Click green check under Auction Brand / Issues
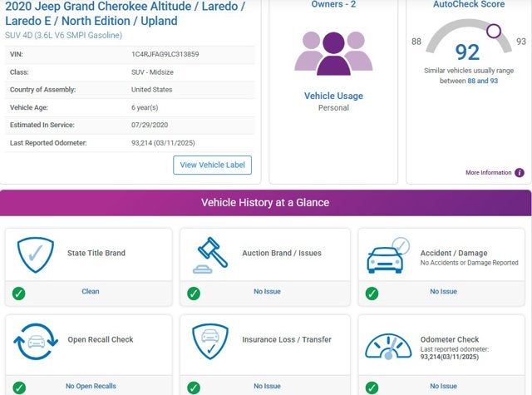Viewport: 532px width, 395px height. click(194, 294)
